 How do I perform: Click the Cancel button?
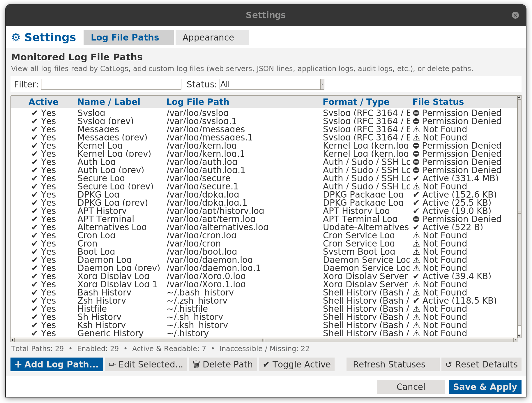point(411,387)
